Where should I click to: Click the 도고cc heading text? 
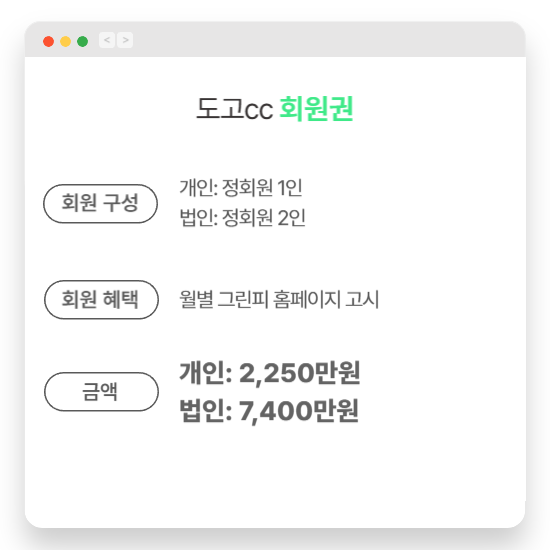pos(234,109)
